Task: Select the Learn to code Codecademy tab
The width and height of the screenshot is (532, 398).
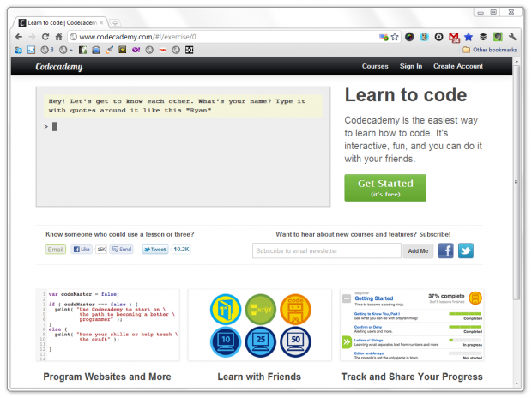Action: point(61,23)
